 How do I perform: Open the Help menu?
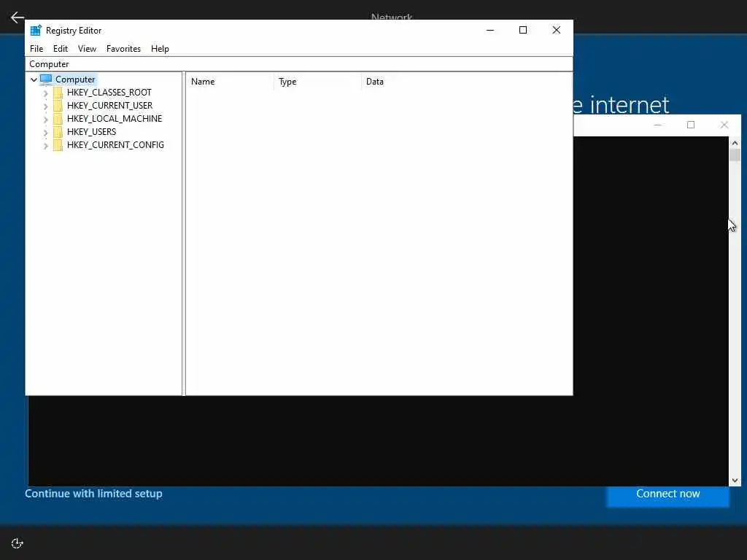(160, 49)
